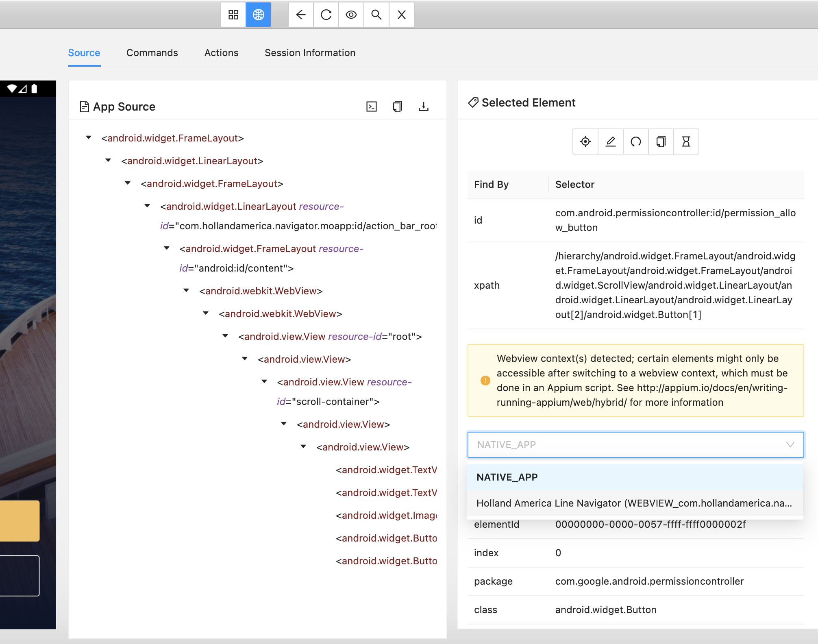Select the android.widget.Imag tree row
The width and height of the screenshot is (818, 644).
(386, 516)
